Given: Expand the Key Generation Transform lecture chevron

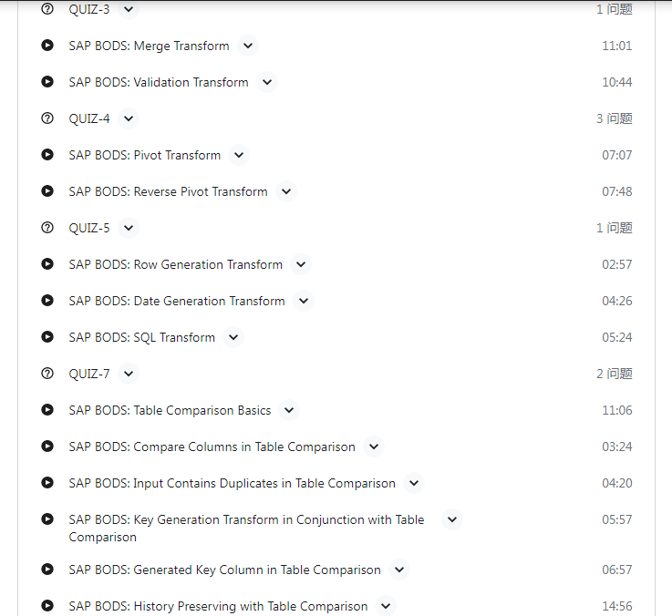Looking at the screenshot, I should pos(452,519).
